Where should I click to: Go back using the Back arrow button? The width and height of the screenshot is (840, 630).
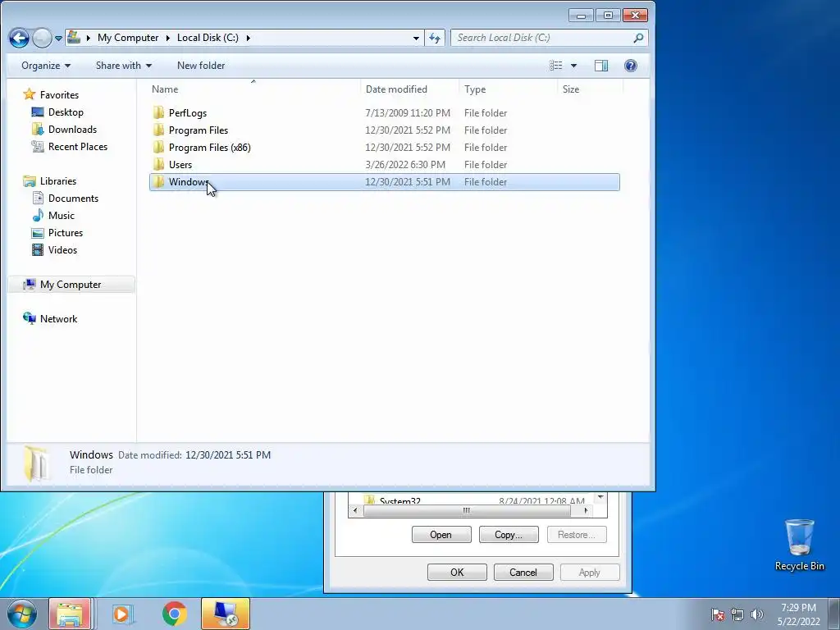(x=20, y=38)
